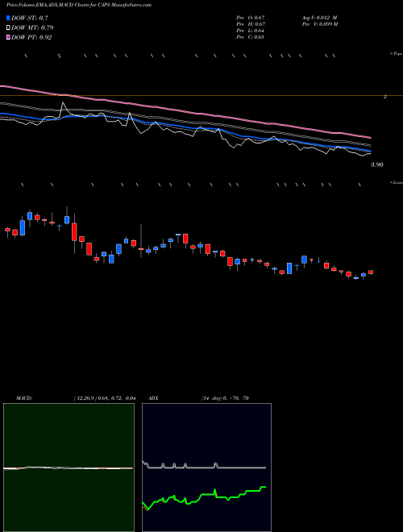Click the 'Pre C: 0.65' value
The image size is (403, 532).
[x=251, y=37]
